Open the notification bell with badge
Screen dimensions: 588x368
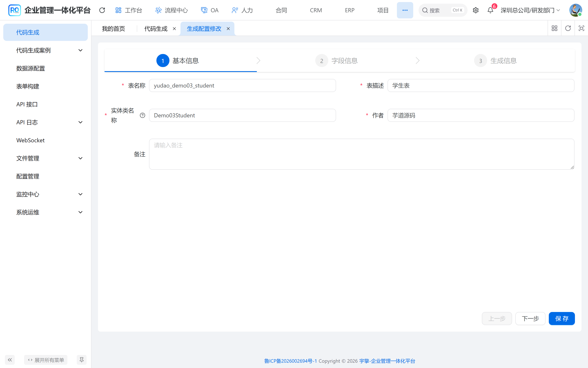pyautogui.click(x=490, y=10)
